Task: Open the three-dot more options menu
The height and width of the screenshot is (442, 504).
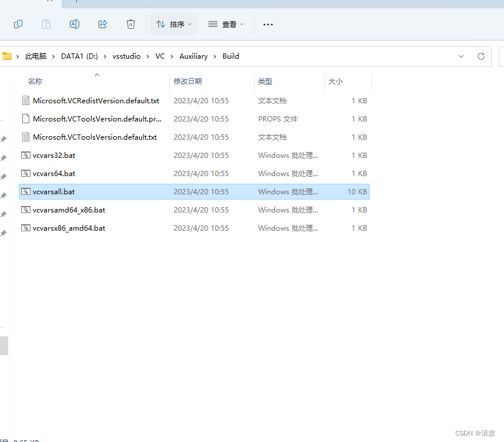Action: pos(268,24)
